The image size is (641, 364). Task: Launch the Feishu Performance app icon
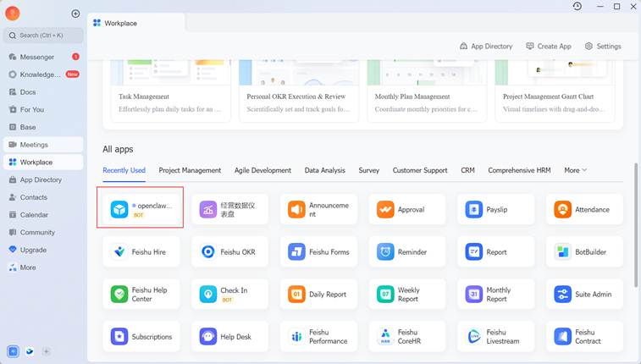point(296,337)
